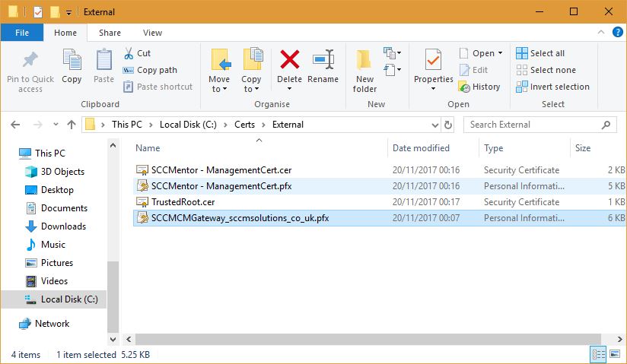
Task: Open the View ribbon tab
Action: click(152, 33)
